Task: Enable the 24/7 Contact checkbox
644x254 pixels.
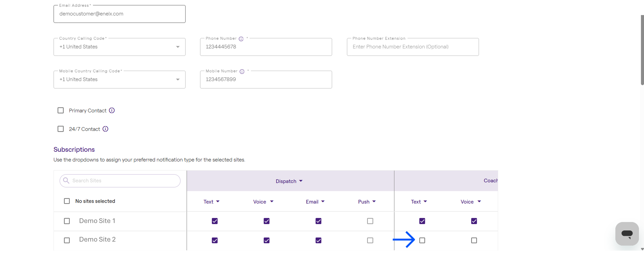Action: [60, 129]
